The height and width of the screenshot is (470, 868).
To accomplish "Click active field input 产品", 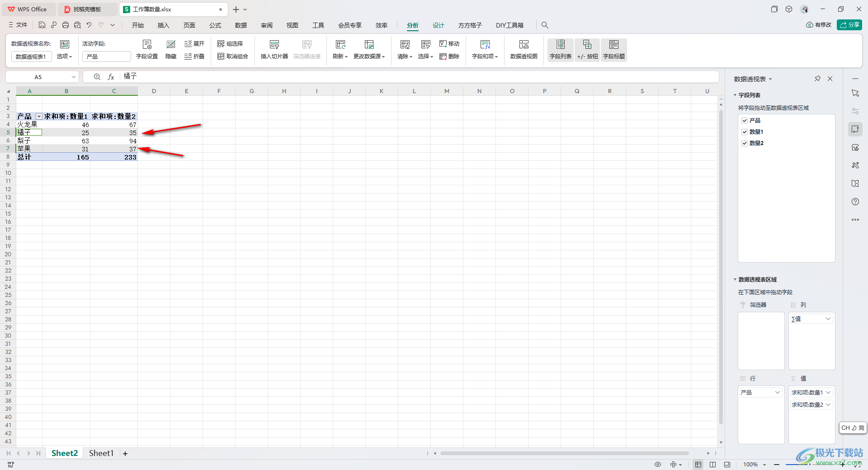I will [106, 56].
